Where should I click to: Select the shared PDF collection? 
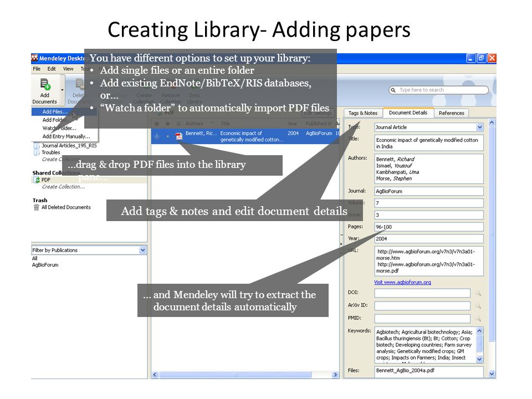click(46, 180)
